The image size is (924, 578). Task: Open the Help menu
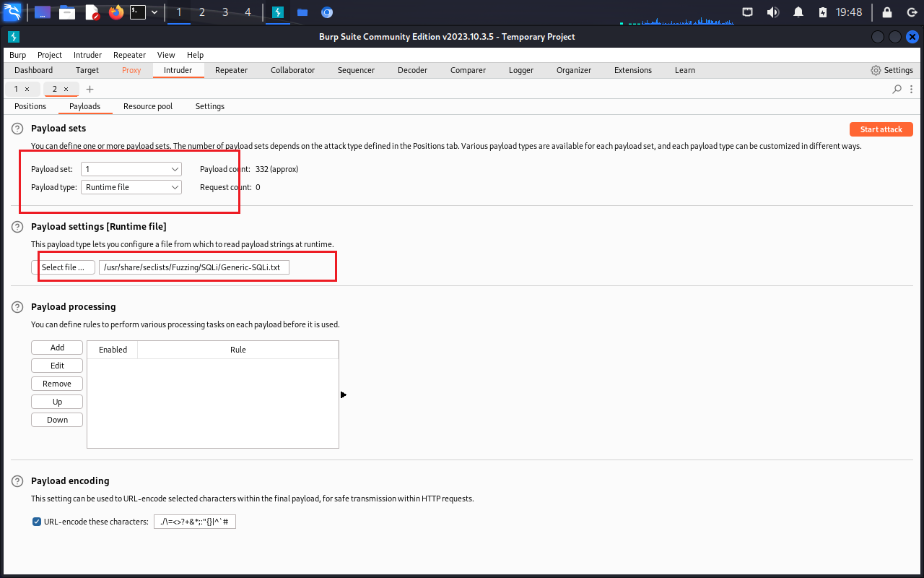(x=195, y=55)
